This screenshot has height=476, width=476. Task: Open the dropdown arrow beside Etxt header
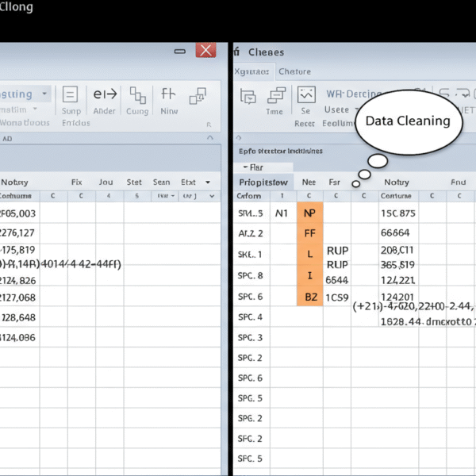pos(209,182)
